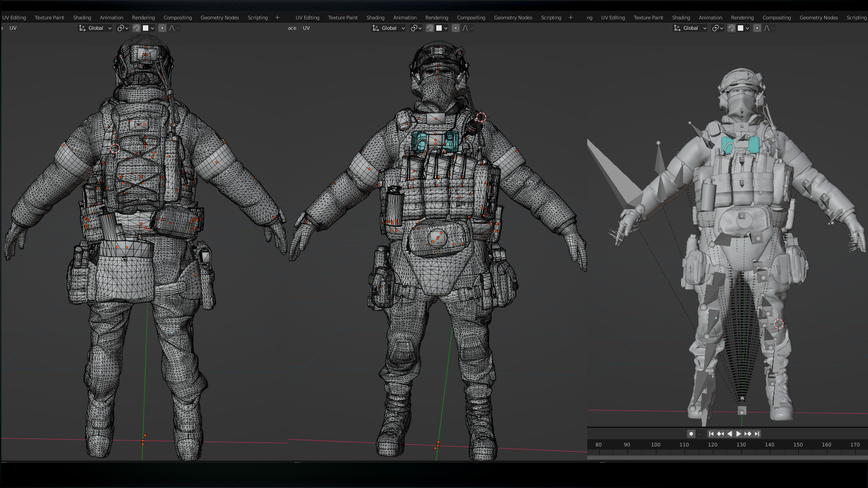Open Animation workspace tab in left window
This screenshot has width=868, height=488.
point(111,18)
